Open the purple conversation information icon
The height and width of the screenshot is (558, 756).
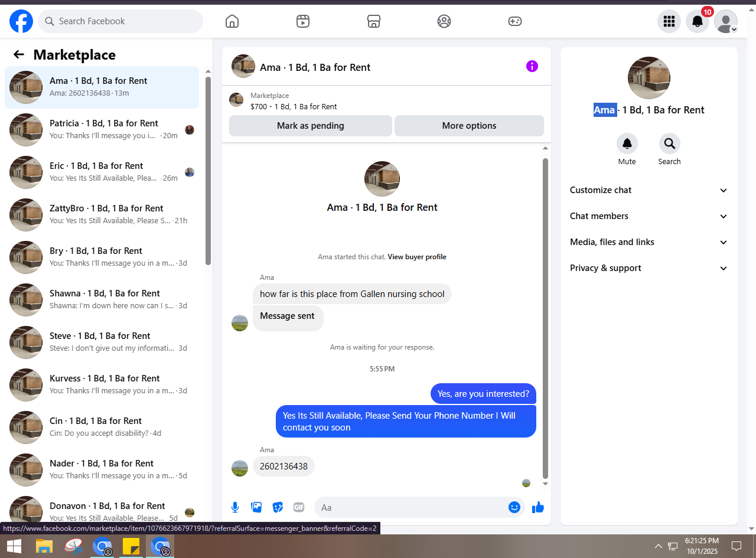532,66
